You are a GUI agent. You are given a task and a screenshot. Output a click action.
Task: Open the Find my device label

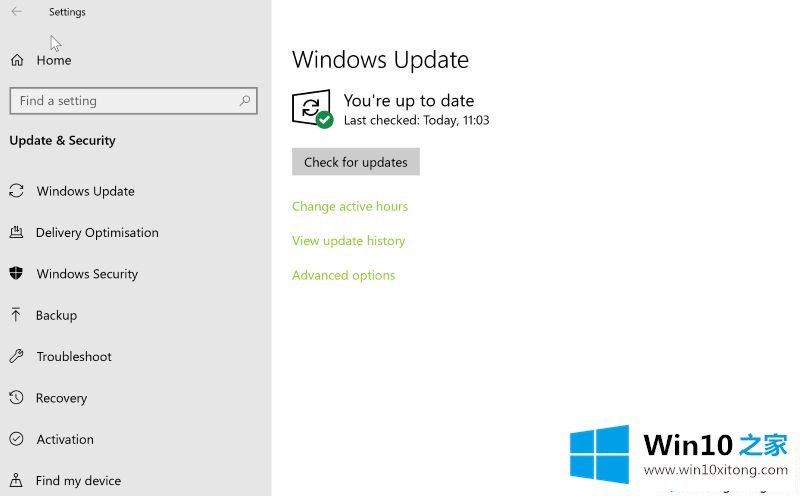(78, 481)
